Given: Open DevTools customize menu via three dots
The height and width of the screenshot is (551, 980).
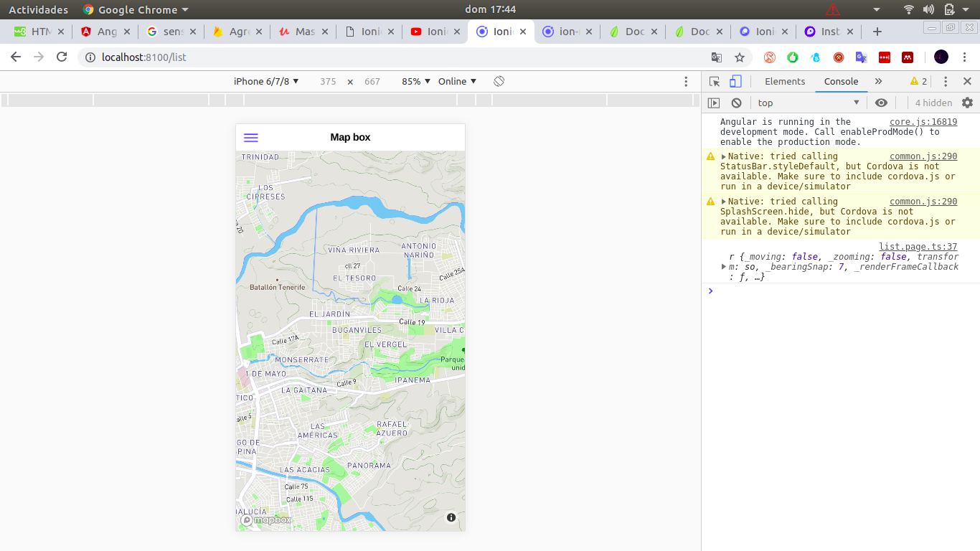Looking at the screenshot, I should 945,81.
